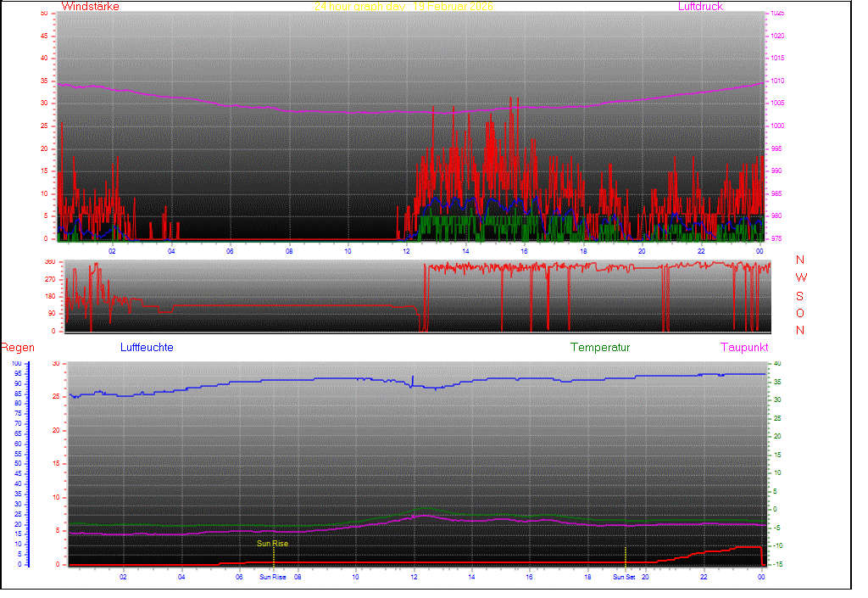Image resolution: width=868 pixels, height=598 pixels.
Task: Select the red Regen label
Action: (x=17, y=348)
